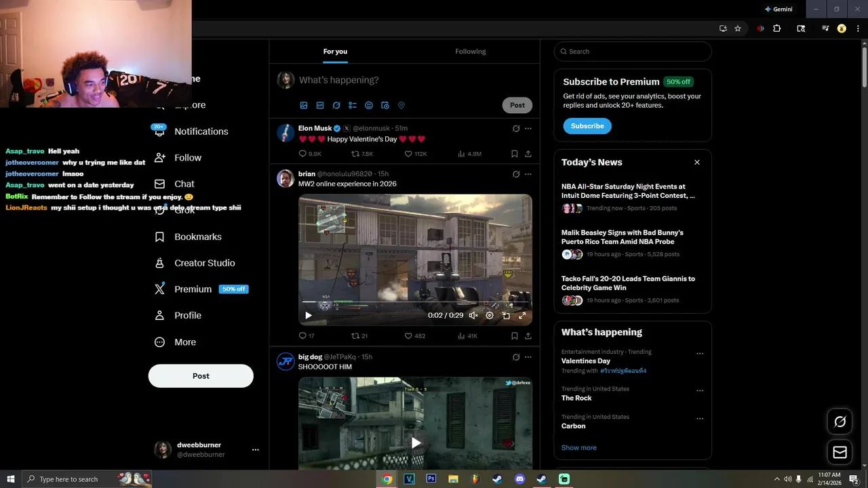Open the Follow item in the sidebar
Screen dimensions: 868x488
click(178, 158)
